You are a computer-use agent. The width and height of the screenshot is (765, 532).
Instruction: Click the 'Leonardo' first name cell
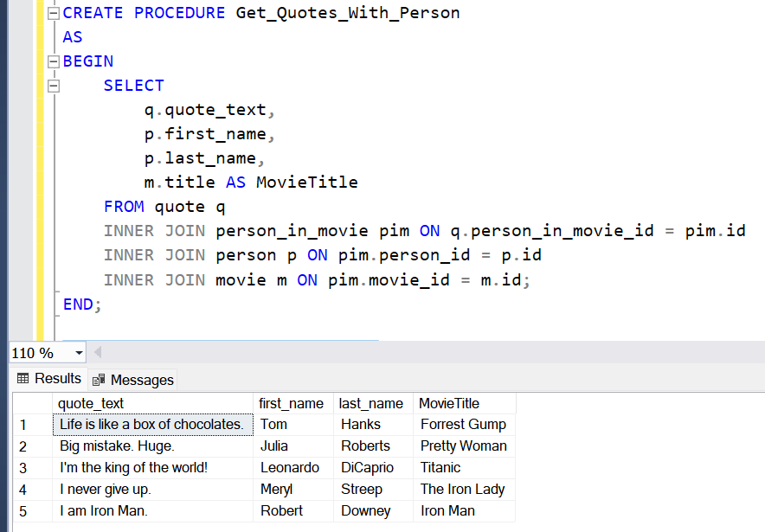(x=293, y=468)
